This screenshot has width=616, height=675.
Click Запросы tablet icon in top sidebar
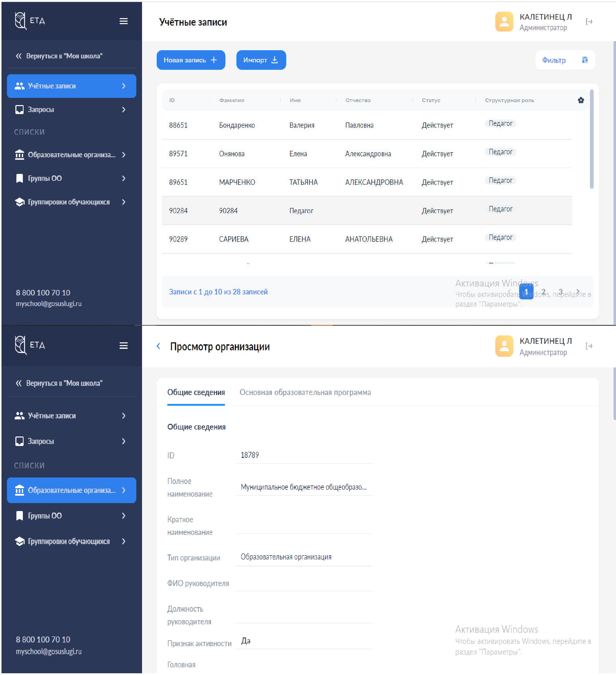19,110
